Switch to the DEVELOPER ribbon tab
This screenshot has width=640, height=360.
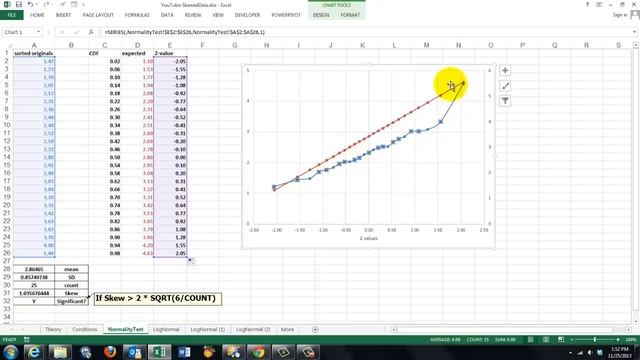click(247, 15)
